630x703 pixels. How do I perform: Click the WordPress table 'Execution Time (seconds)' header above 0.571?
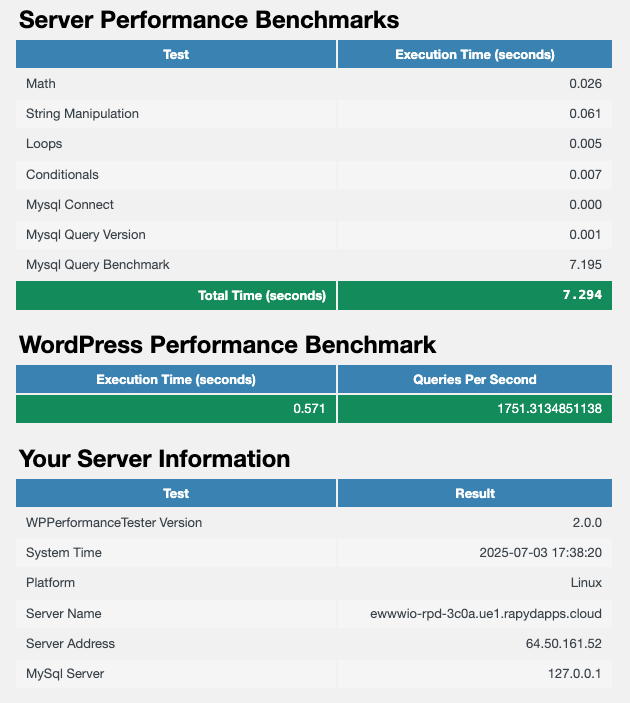tap(176, 379)
